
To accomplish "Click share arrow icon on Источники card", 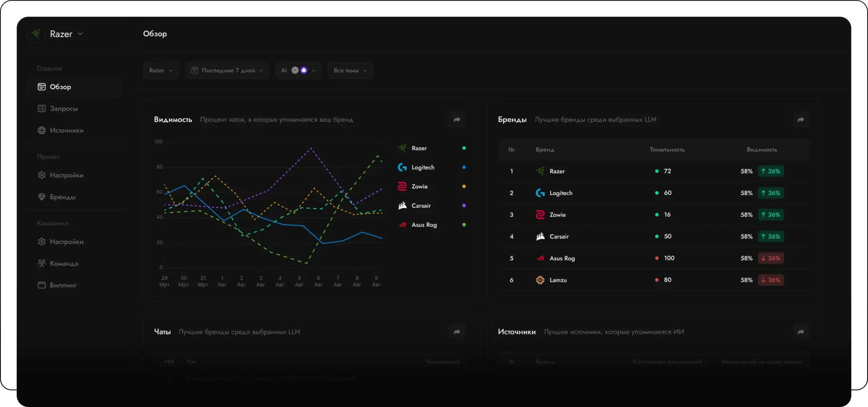I will click(x=801, y=332).
